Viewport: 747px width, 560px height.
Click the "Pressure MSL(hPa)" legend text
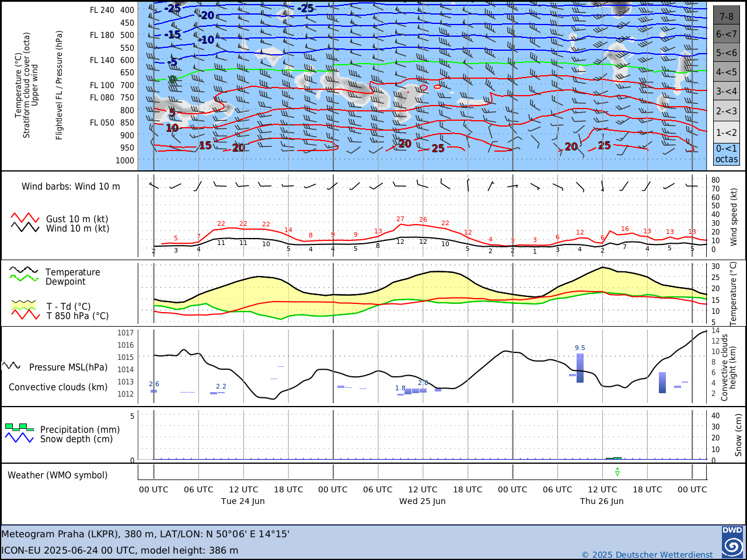click(68, 367)
